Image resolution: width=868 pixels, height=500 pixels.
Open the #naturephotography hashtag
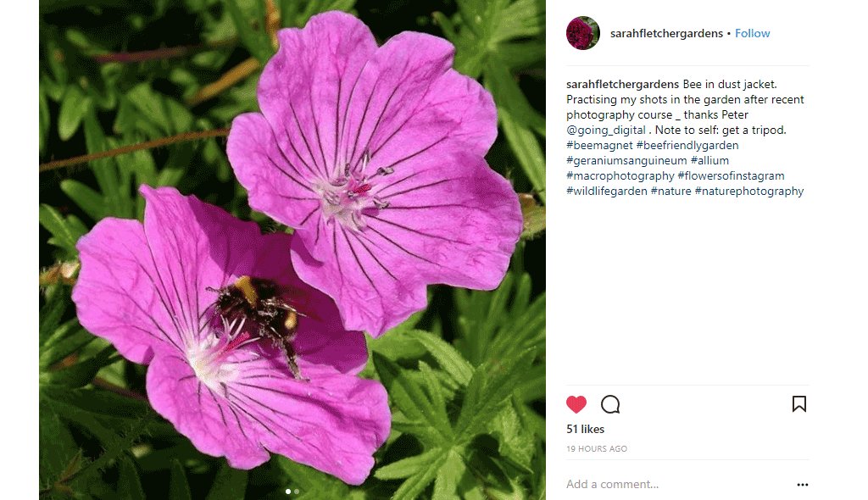tap(749, 191)
